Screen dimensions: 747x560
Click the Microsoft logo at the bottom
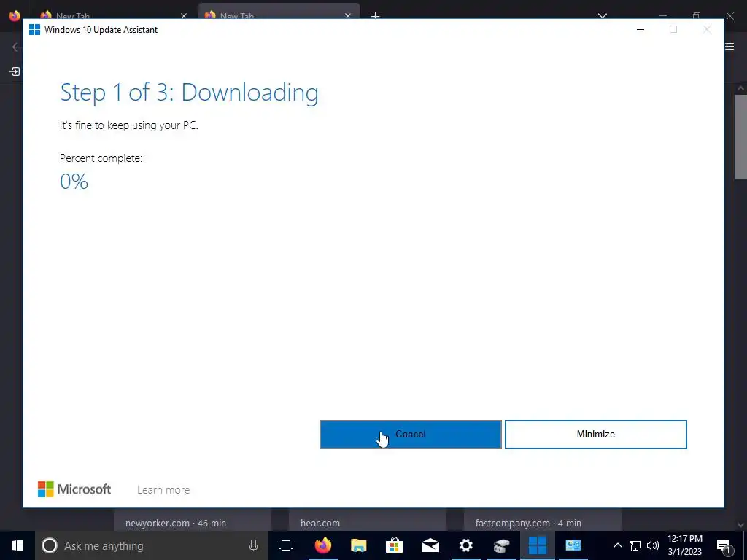point(74,489)
